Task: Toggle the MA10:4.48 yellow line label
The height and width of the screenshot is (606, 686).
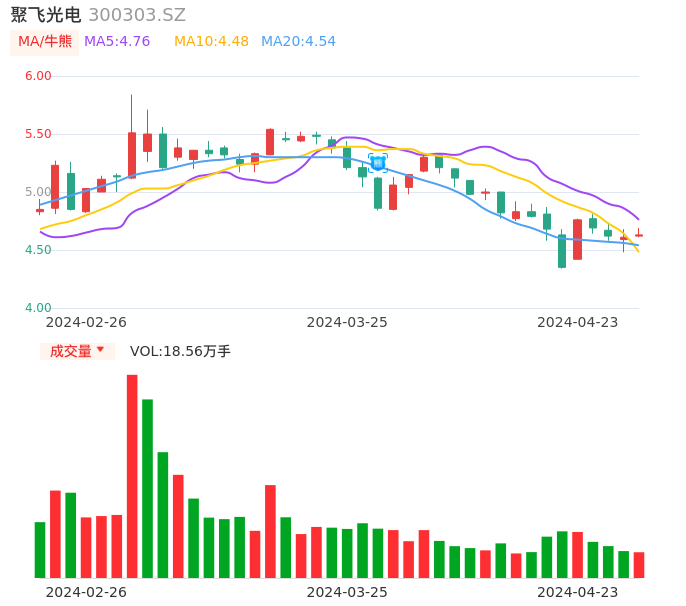Action: pyautogui.click(x=211, y=42)
